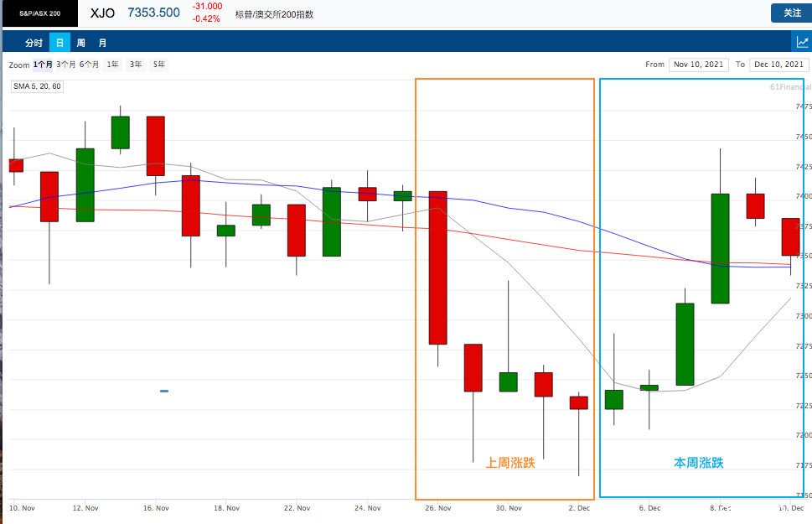Click the Zoom label before the range buttons
This screenshot has width=812, height=524.
click(19, 65)
